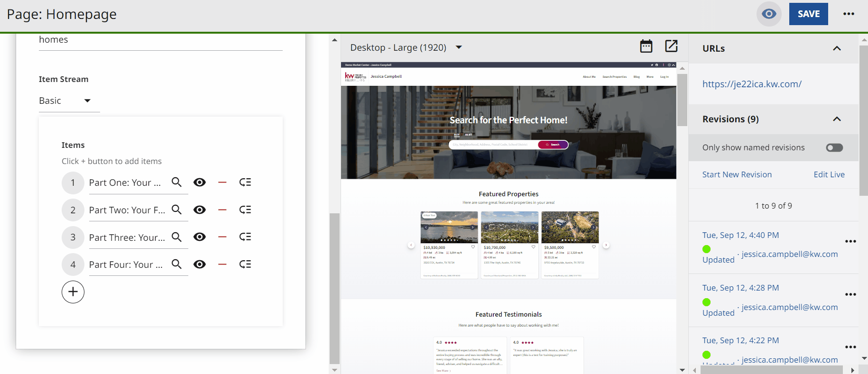The image size is (868, 374).
Task: Open the three-dot menu in top header
Action: (849, 14)
